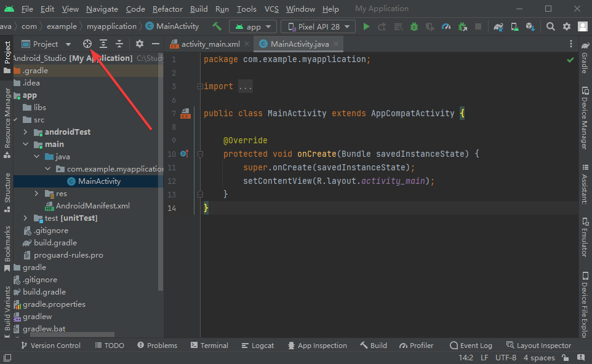592x364 pixels.
Task: Sync Project with Gradle Files elephant icon
Action: click(x=498, y=27)
